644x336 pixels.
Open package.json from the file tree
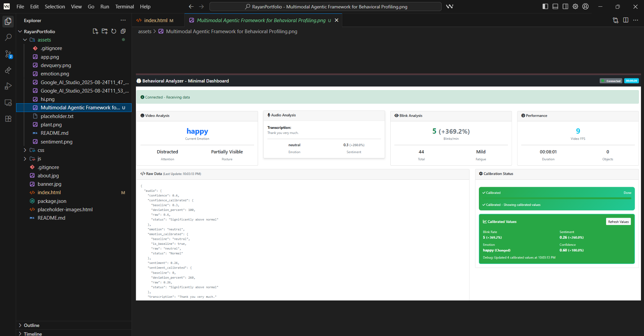[52, 201]
